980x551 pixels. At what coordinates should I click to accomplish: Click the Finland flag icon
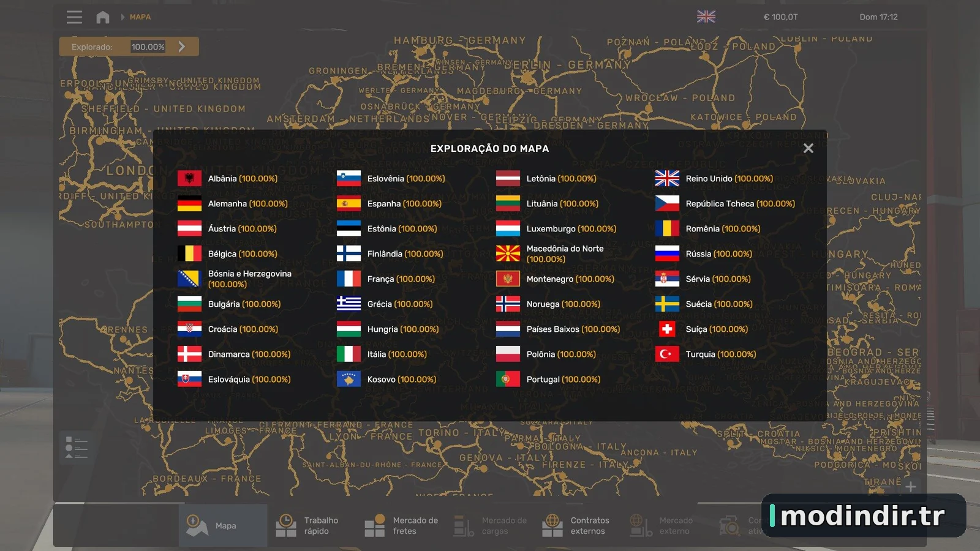pyautogui.click(x=349, y=253)
